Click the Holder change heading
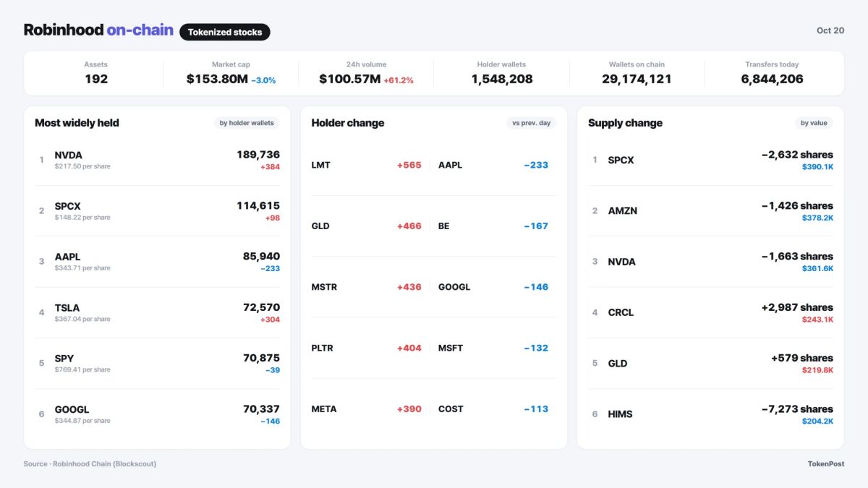This screenshot has height=488, width=868. [348, 123]
